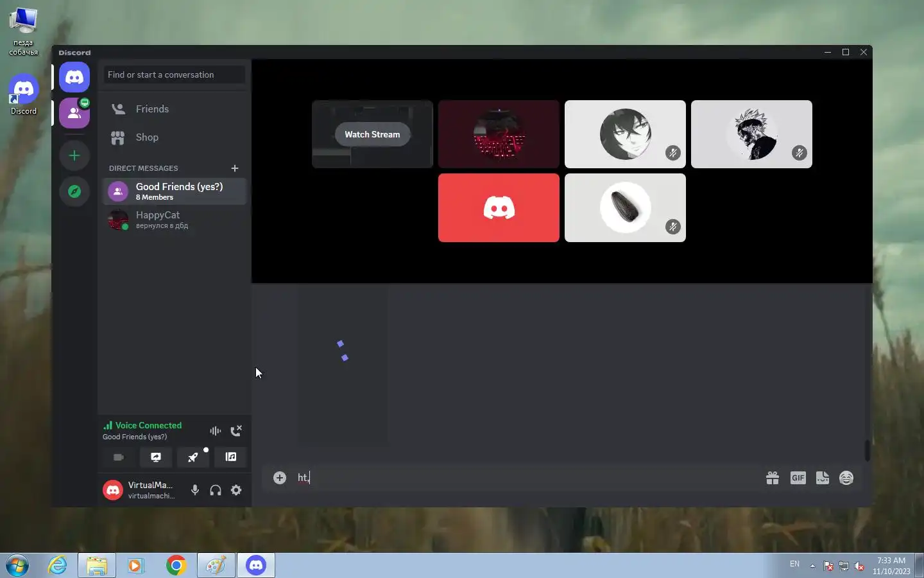Click VirtualMa... user avatar panel

(141, 490)
